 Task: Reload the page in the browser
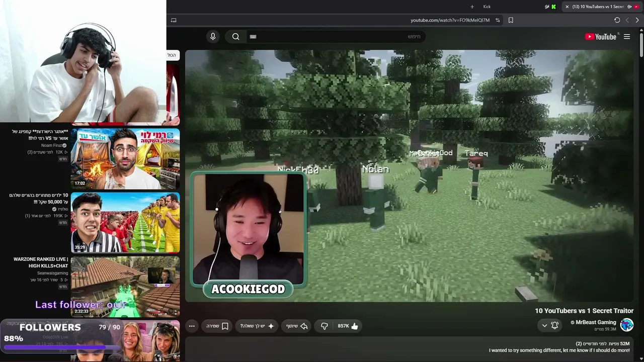coord(617,20)
